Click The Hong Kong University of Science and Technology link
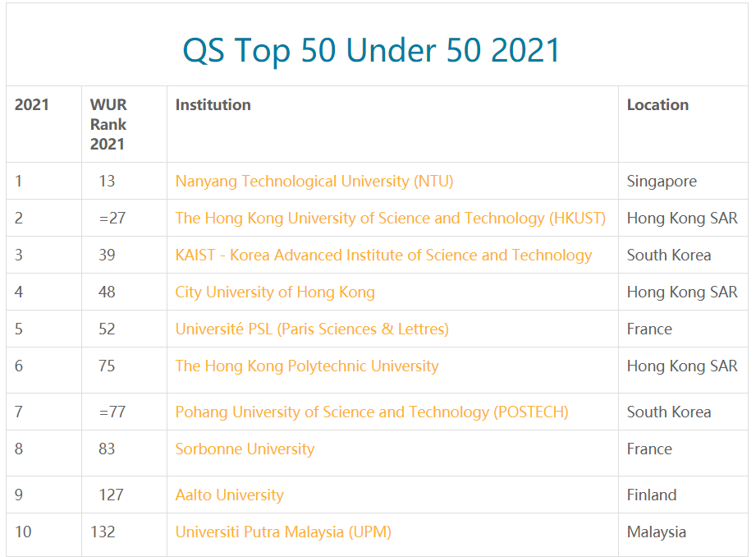 (x=390, y=218)
